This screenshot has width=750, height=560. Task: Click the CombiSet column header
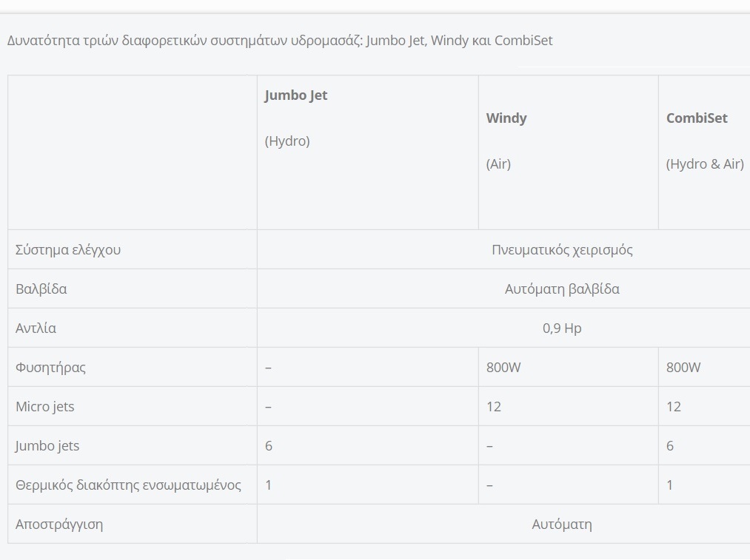697,118
